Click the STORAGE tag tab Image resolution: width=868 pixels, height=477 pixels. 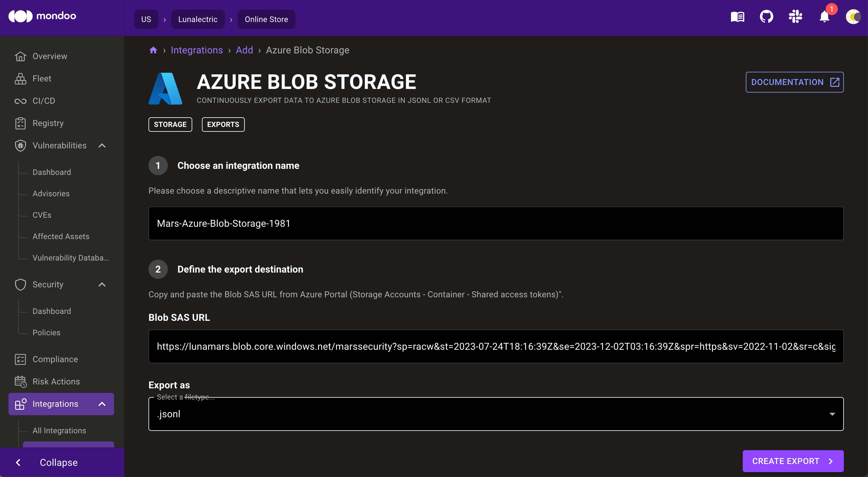170,124
